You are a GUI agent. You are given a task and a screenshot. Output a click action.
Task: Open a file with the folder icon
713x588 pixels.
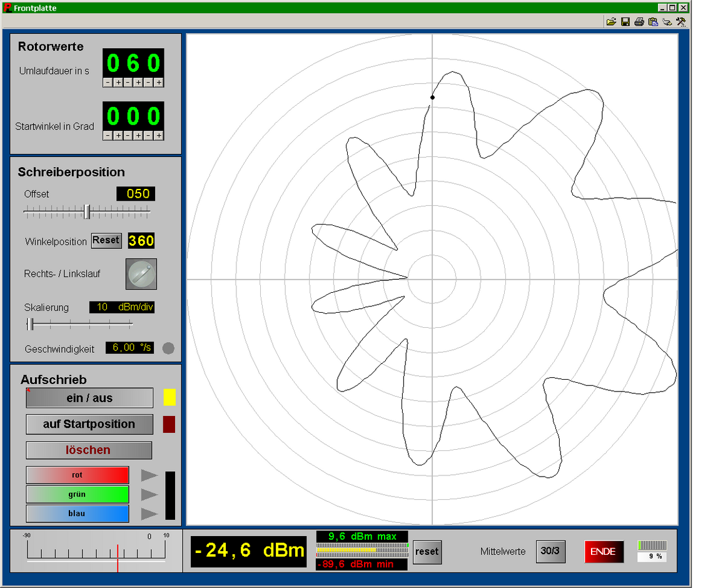click(x=611, y=21)
